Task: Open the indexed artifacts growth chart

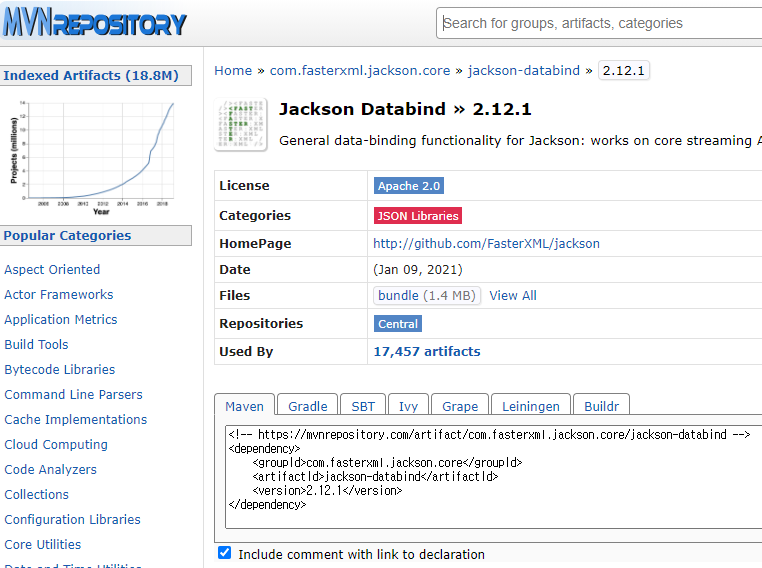Action: (x=92, y=157)
